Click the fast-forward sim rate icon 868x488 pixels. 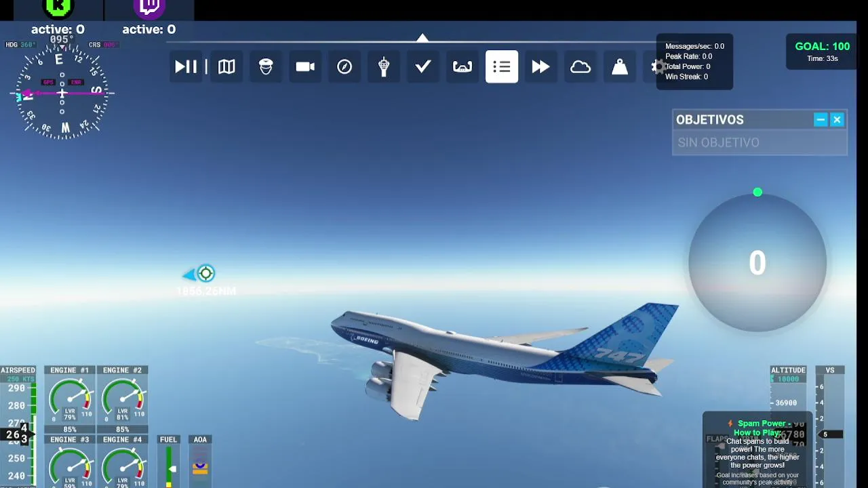(x=540, y=66)
